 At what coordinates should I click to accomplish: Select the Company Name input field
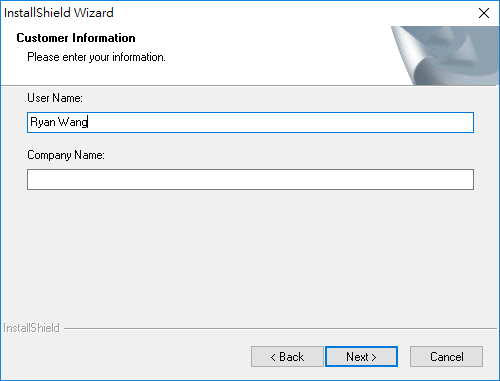pos(250,179)
